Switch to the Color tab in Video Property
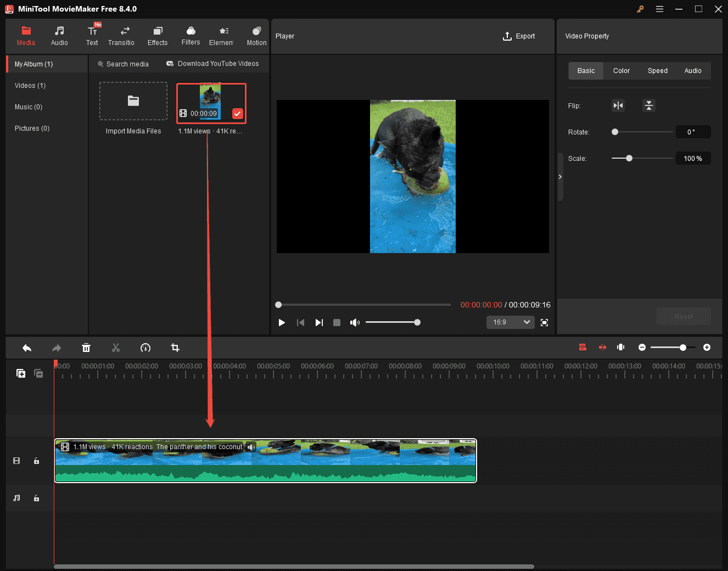The height and width of the screenshot is (571, 728). pos(621,70)
